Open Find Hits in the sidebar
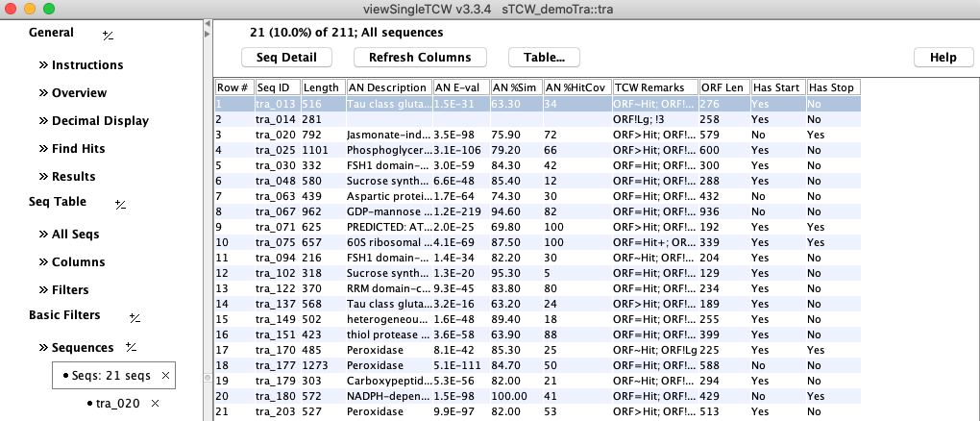The image size is (980, 421). click(x=78, y=149)
